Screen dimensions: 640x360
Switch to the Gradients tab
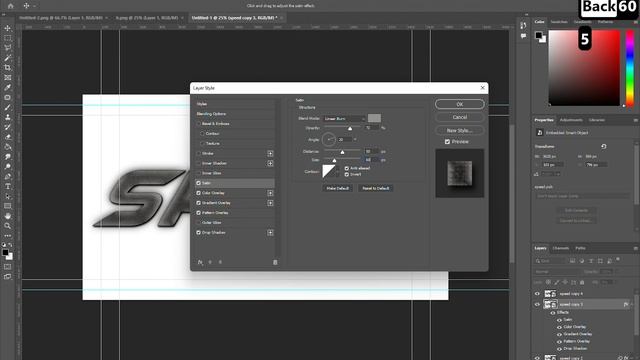[x=582, y=22]
